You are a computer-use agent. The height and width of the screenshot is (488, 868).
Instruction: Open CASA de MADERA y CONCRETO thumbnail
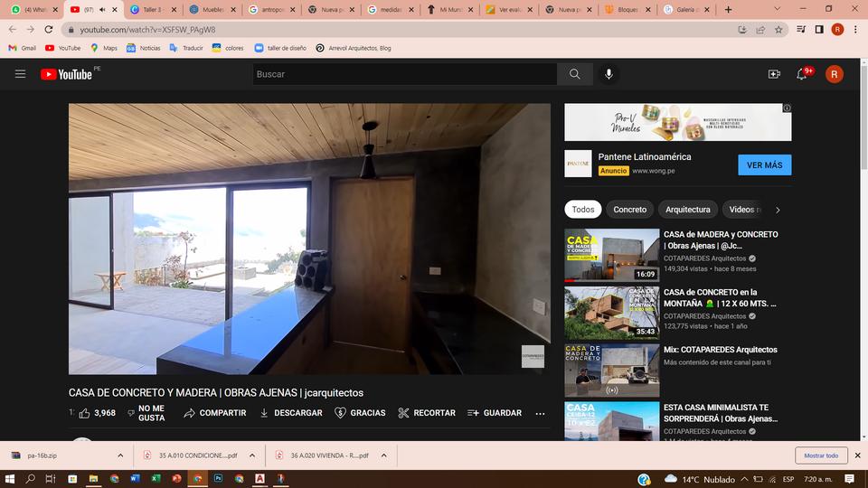coord(612,255)
